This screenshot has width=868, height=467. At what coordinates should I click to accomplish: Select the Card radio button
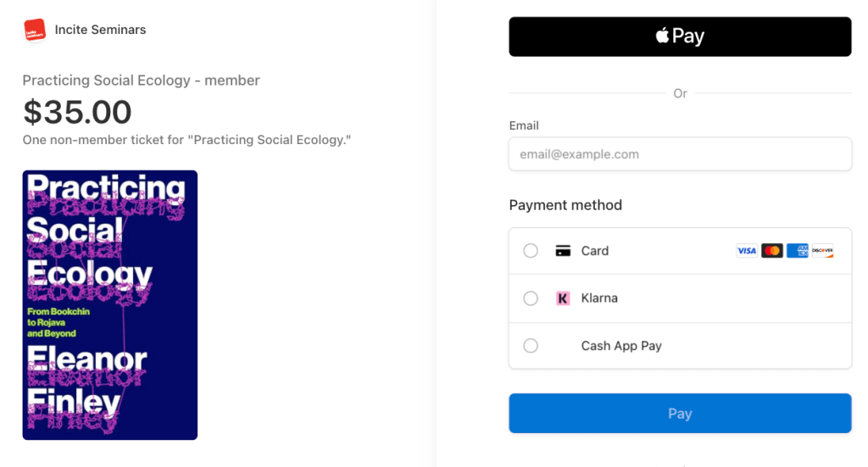pos(531,251)
